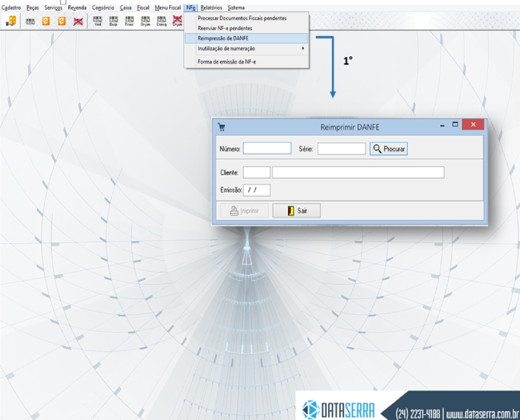This screenshot has width=520, height=420.
Task: Click the second orange refresh toolbar icon
Action: click(62, 21)
